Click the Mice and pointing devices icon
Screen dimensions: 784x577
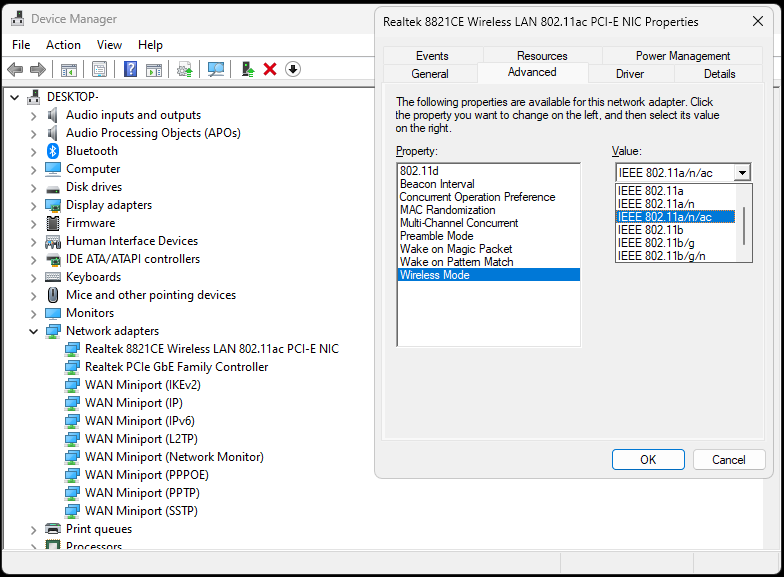[53, 294]
